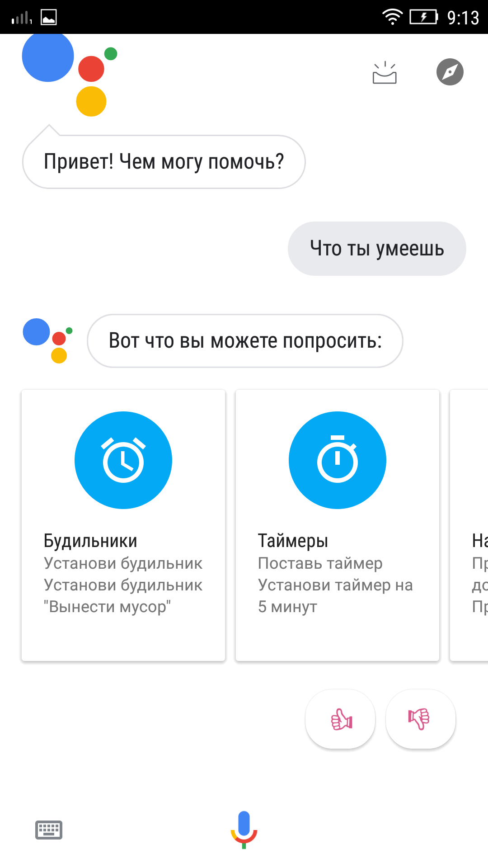This screenshot has height=868, width=488.
Task: Choose suggestion Поставь таймер
Action: pos(320,563)
